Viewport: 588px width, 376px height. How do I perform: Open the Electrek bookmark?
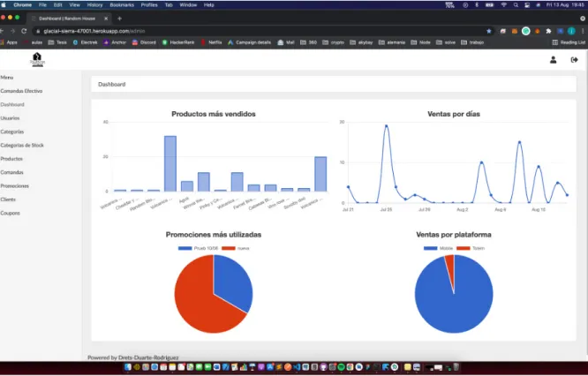(85, 42)
